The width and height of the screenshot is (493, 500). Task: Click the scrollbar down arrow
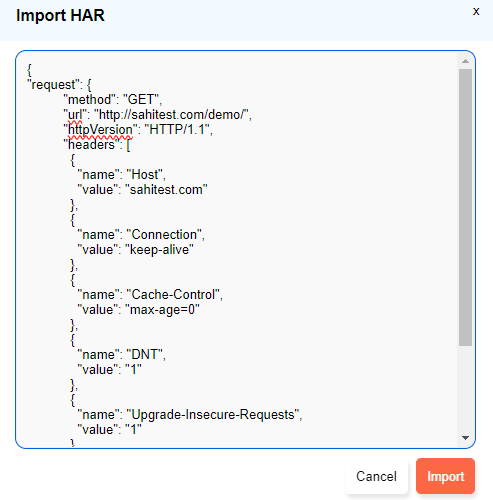point(465,438)
